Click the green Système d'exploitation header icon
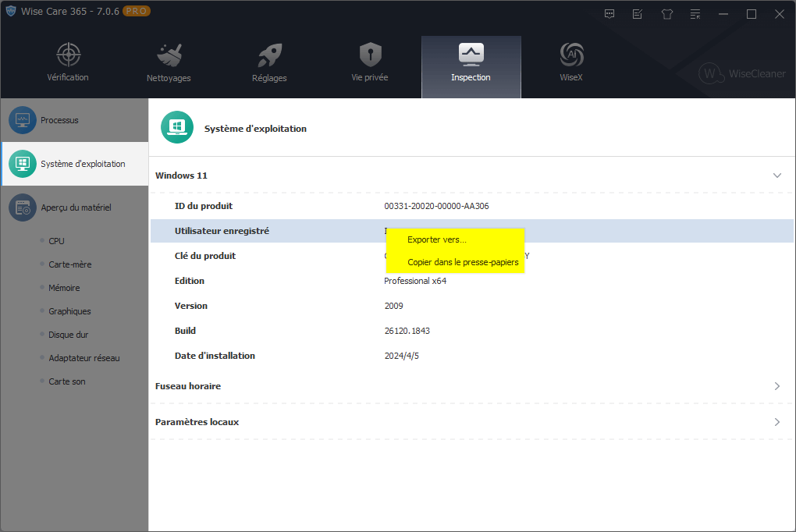Viewport: 796px width, 532px height. coord(177,127)
